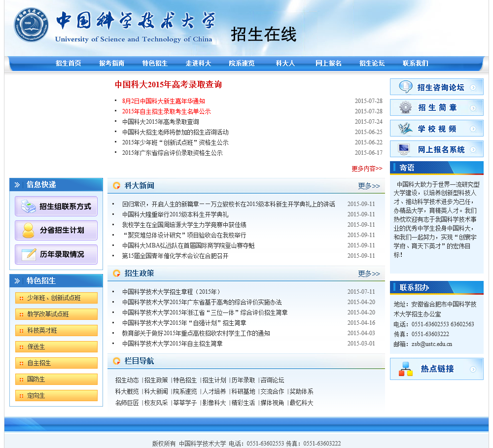Image resolution: width=493 pixels, height=448 pixels.
Task: Open the 院系速览 navigation item
Action: [242, 63]
